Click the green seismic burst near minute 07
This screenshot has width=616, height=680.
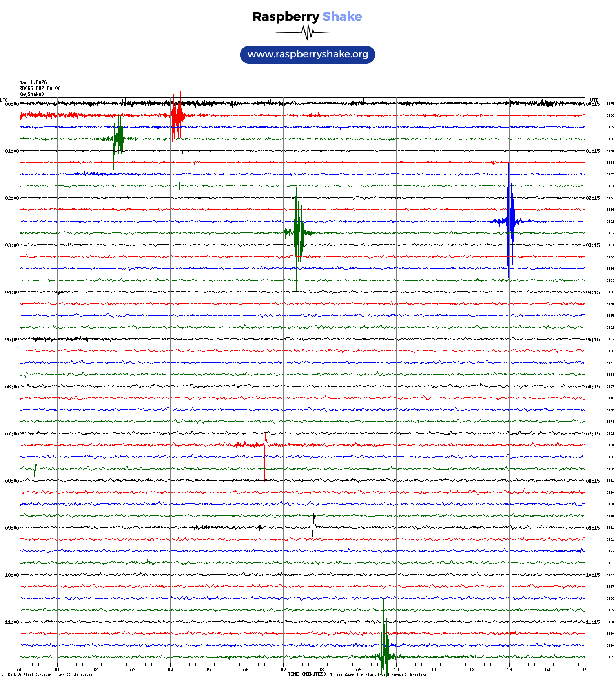pos(299,233)
